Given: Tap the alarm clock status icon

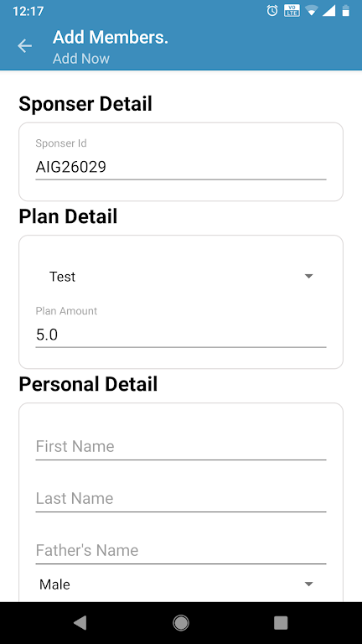Looking at the screenshot, I should [x=272, y=11].
